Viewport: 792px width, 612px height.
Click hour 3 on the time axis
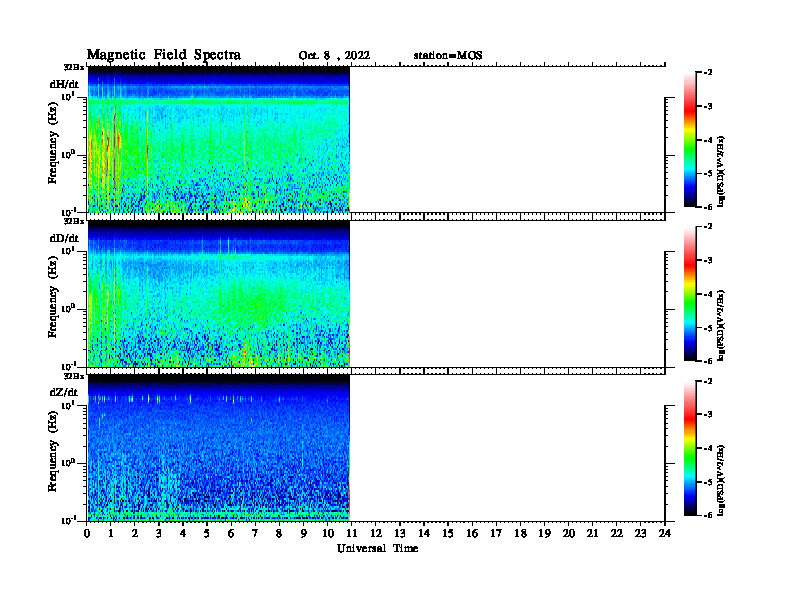click(x=159, y=533)
